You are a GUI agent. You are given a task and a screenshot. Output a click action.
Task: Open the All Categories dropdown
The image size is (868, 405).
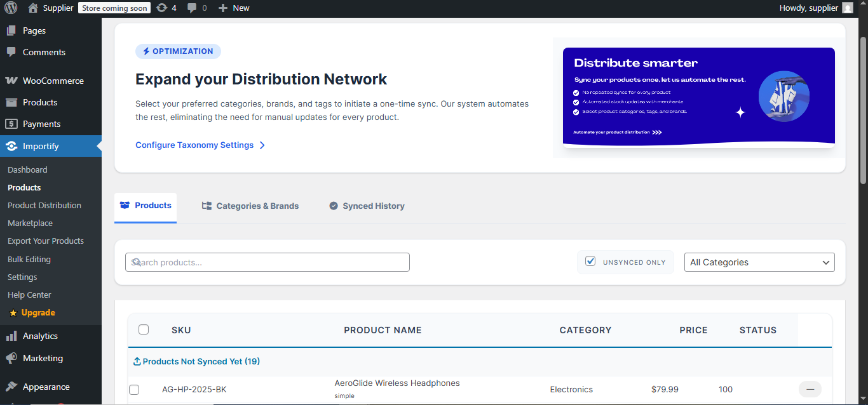click(759, 262)
